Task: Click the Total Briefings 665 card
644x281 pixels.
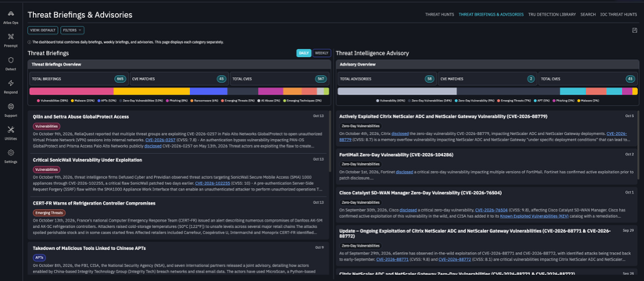Action: tap(78, 79)
